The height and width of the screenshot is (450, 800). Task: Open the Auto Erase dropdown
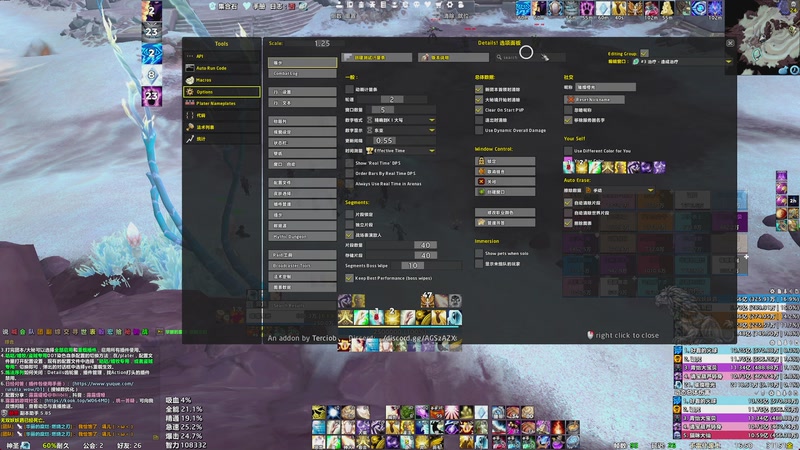click(619, 190)
